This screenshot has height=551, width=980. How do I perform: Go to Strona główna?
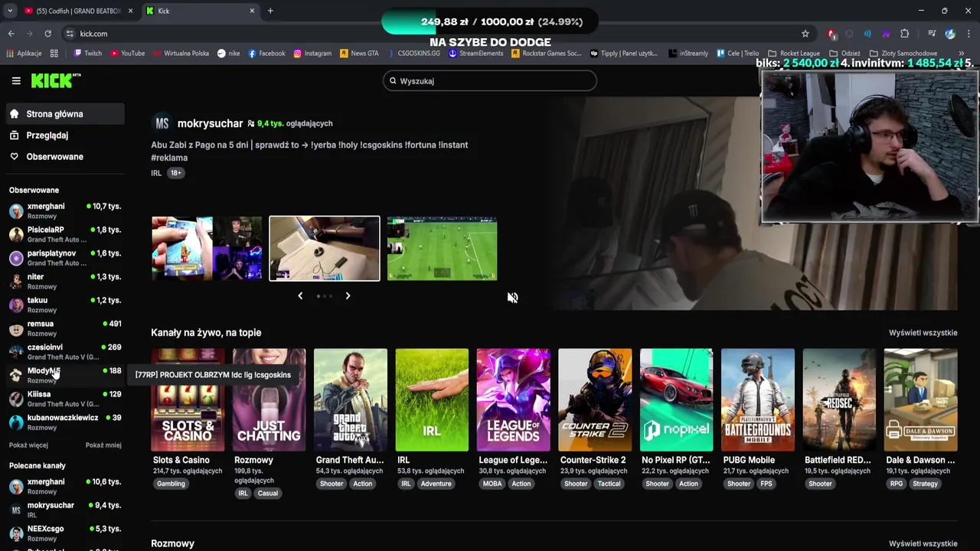[x=65, y=114]
